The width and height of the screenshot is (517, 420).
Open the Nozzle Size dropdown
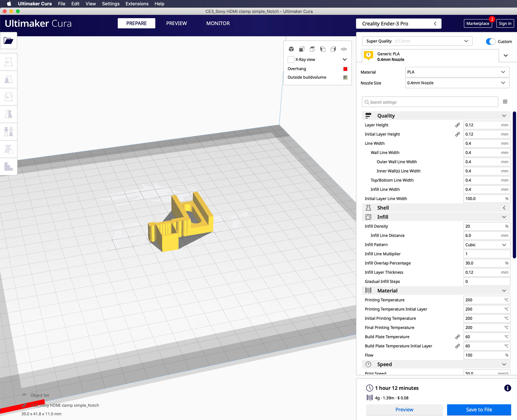point(457,83)
